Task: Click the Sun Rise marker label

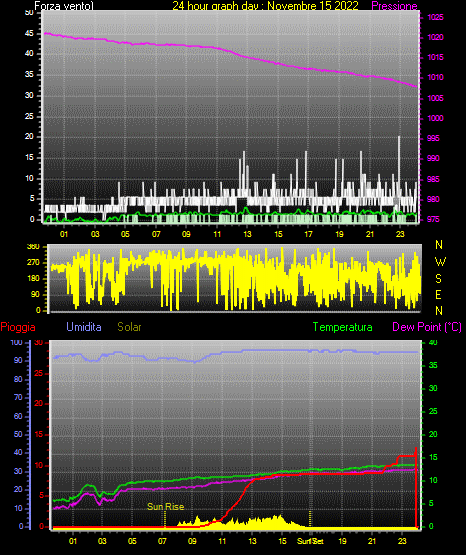Action: (x=166, y=507)
